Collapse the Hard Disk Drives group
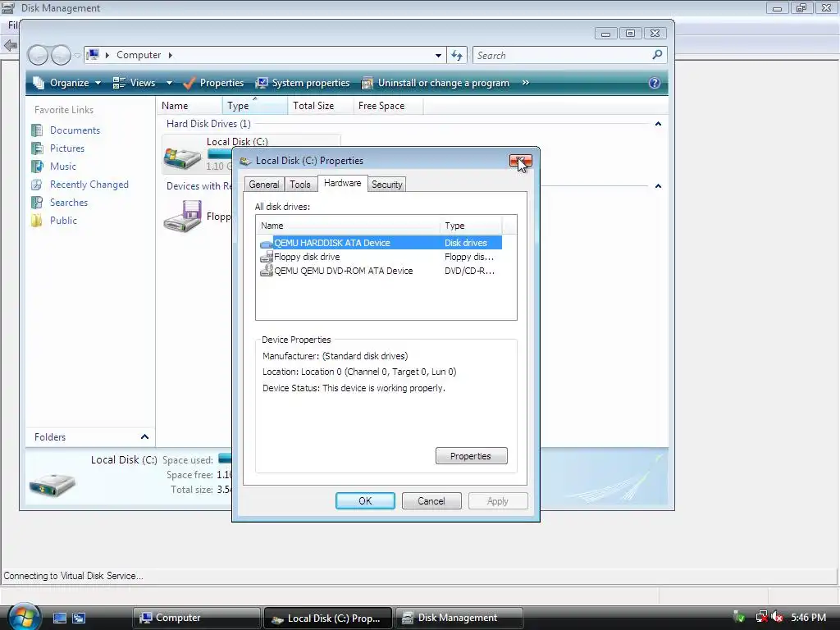This screenshot has height=630, width=840. click(658, 124)
